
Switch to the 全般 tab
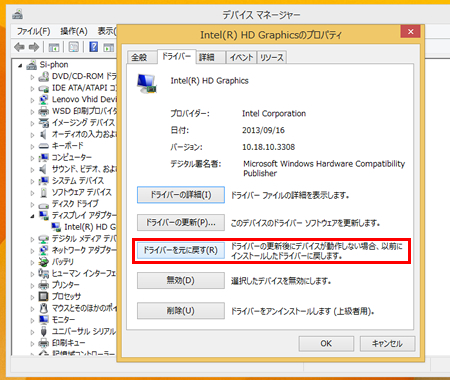coord(141,57)
